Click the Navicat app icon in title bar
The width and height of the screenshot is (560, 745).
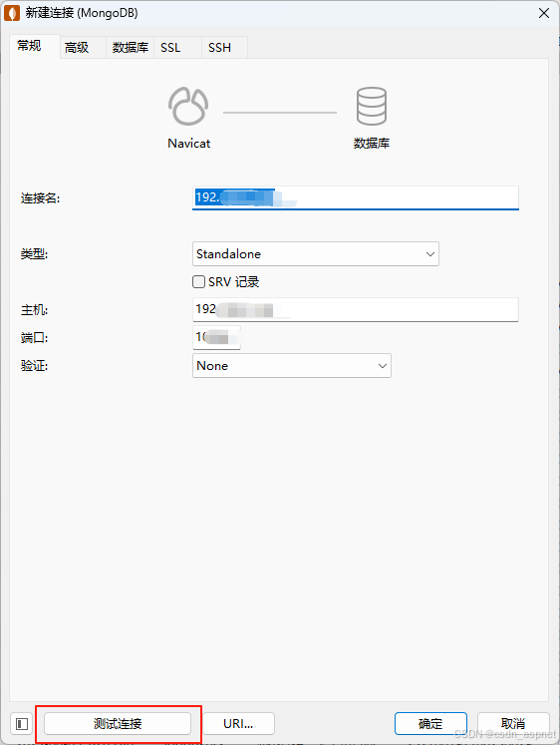click(12, 13)
